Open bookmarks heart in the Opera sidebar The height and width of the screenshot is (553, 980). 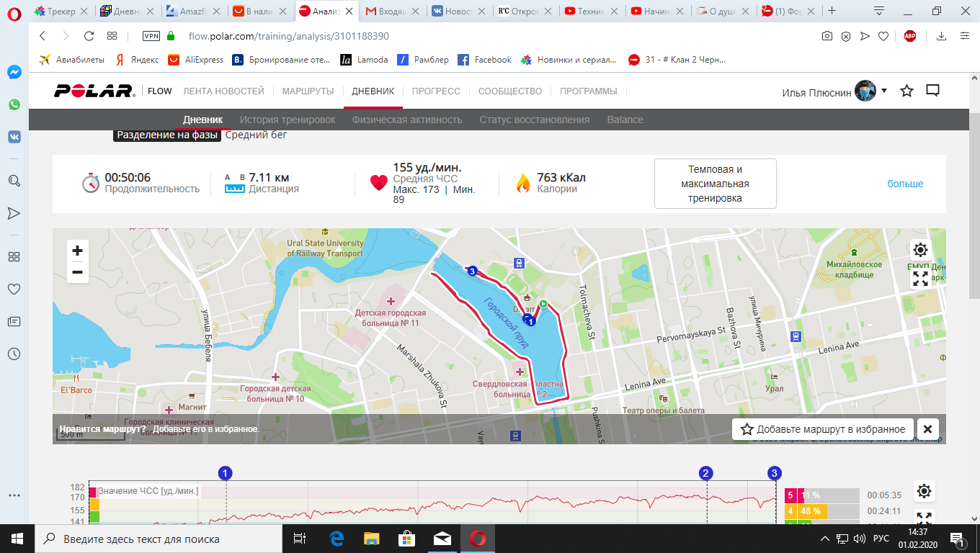pos(14,289)
